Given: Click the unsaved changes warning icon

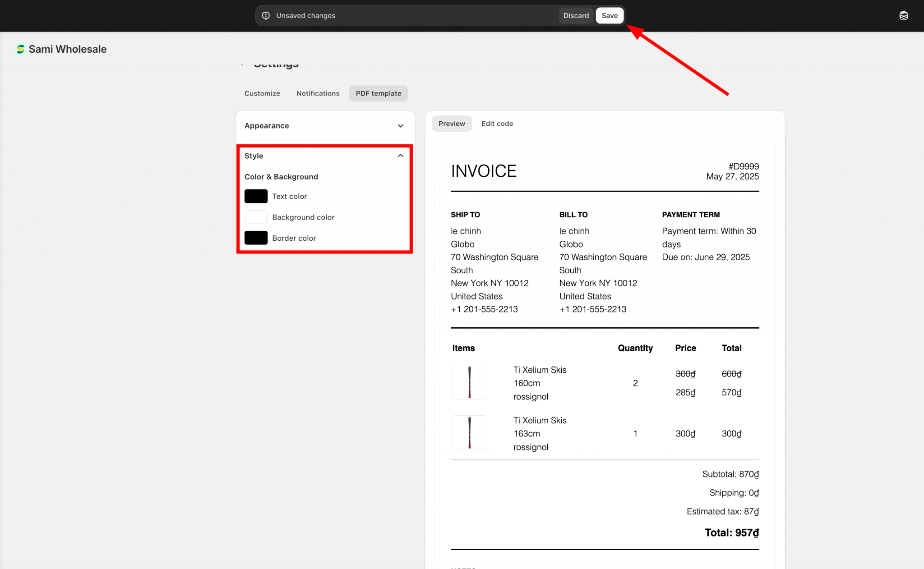Looking at the screenshot, I should click(266, 16).
